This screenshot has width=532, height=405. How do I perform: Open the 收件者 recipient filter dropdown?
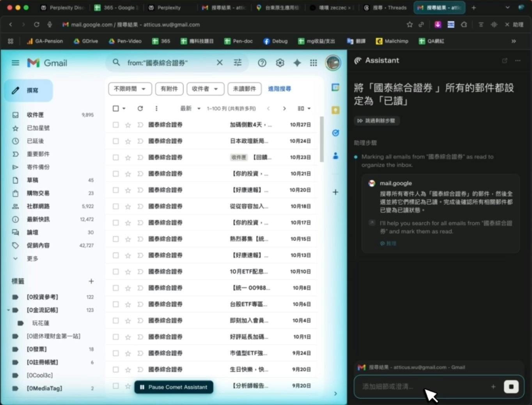(205, 89)
